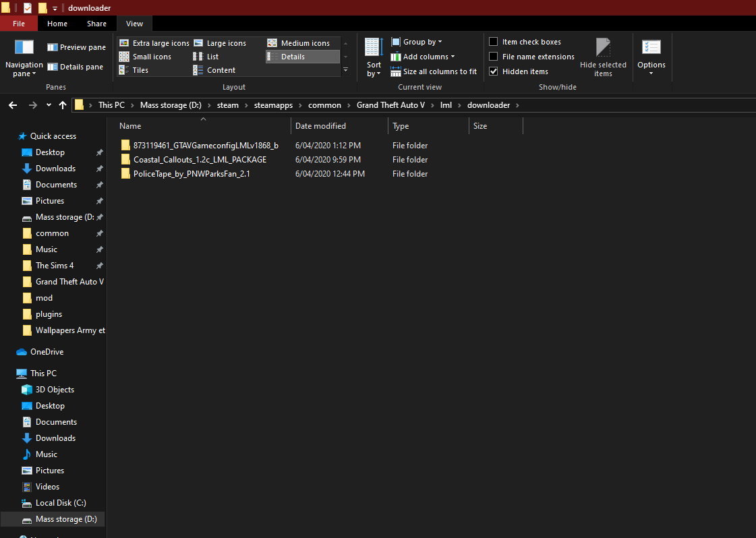Screen dimensions: 756x538
Task: Open Quick Access Toolbar customize arrow
Action: pyautogui.click(x=55, y=8)
